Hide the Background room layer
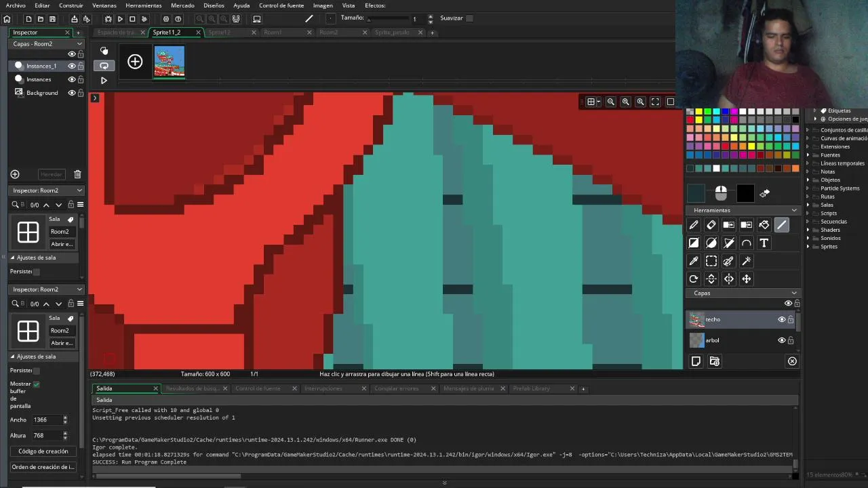This screenshot has width=868, height=488. tap(71, 93)
